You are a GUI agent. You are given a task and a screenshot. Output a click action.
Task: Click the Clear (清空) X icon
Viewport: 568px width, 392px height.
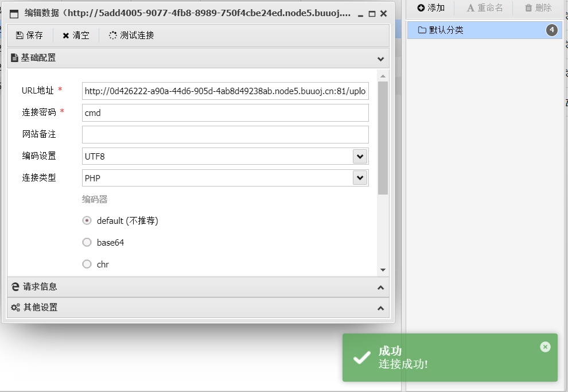(x=66, y=36)
